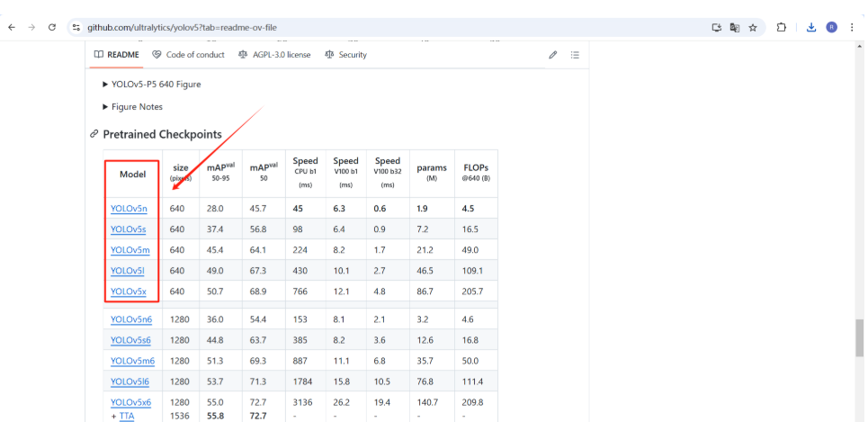Image resolution: width=868 pixels, height=422 pixels.
Task: Open the YOLOv5x checkpoint link
Action: coord(129,292)
